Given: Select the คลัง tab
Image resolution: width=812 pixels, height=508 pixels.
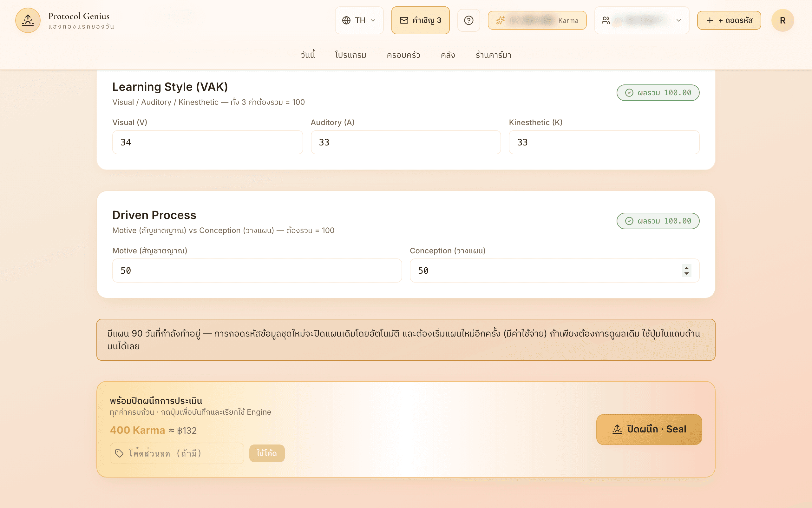Looking at the screenshot, I should tap(448, 55).
